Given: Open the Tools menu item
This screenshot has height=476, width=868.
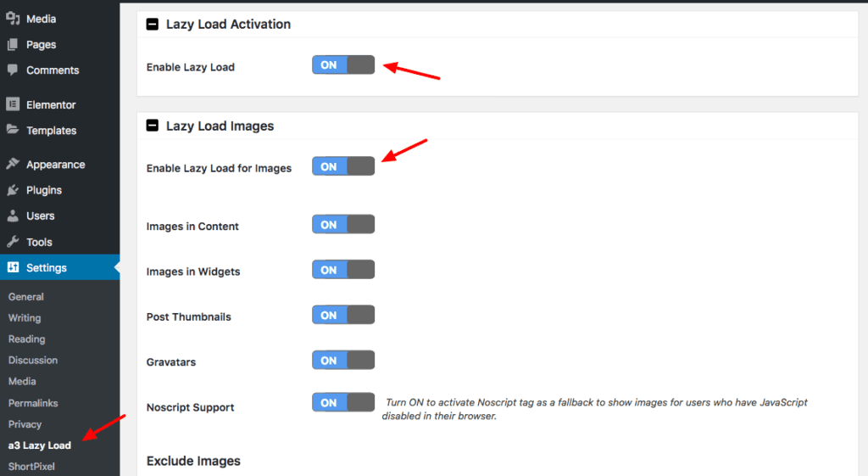Looking at the screenshot, I should click(x=39, y=242).
